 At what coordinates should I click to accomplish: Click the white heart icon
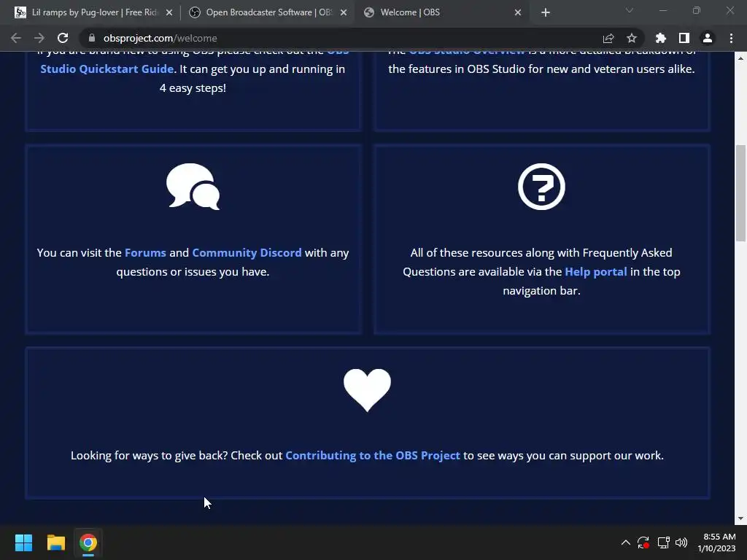[368, 390]
